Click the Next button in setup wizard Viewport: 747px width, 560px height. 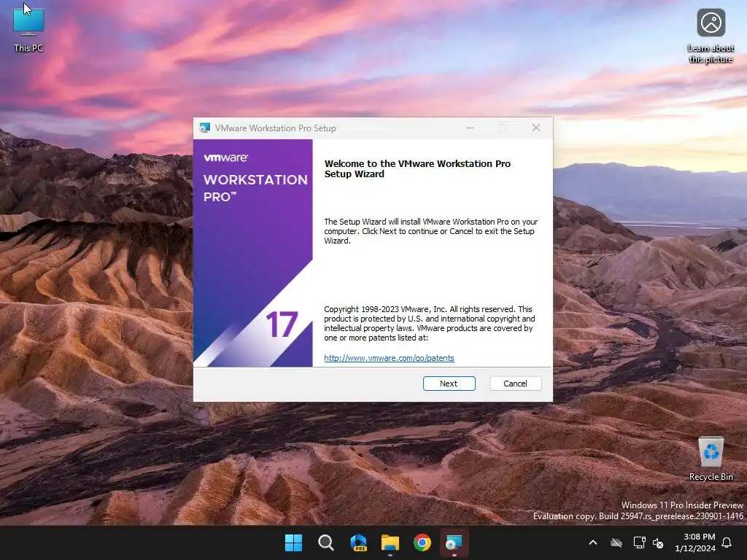click(449, 384)
